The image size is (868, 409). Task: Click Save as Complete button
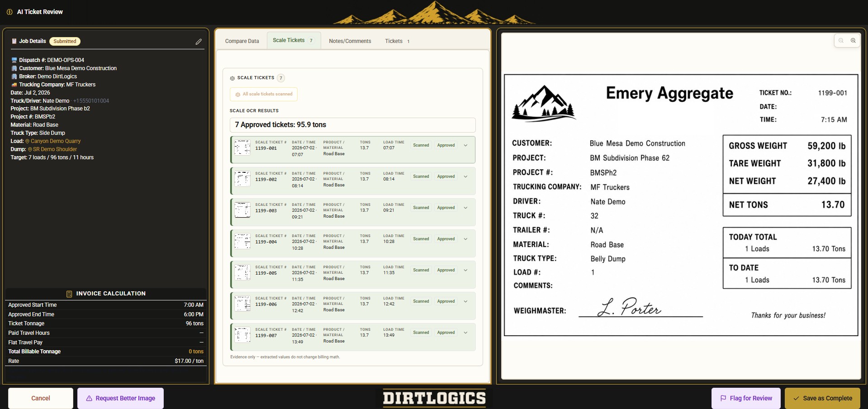click(x=822, y=398)
